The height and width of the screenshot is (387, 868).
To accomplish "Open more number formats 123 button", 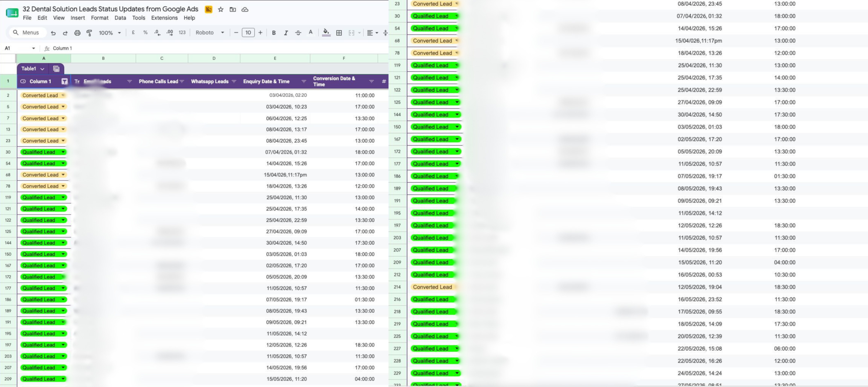I will click(x=182, y=33).
